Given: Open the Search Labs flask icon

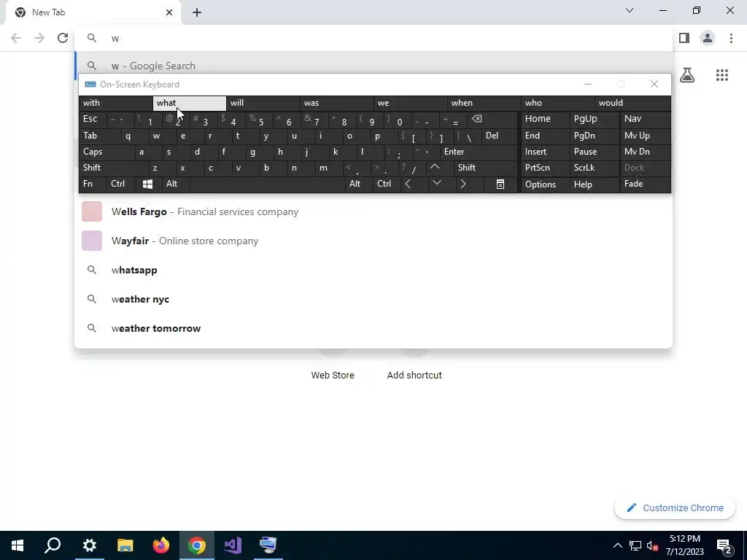Looking at the screenshot, I should click(687, 75).
